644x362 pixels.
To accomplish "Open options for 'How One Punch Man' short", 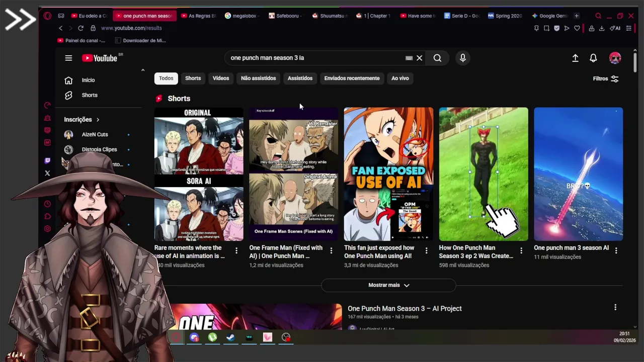I will click(x=521, y=250).
